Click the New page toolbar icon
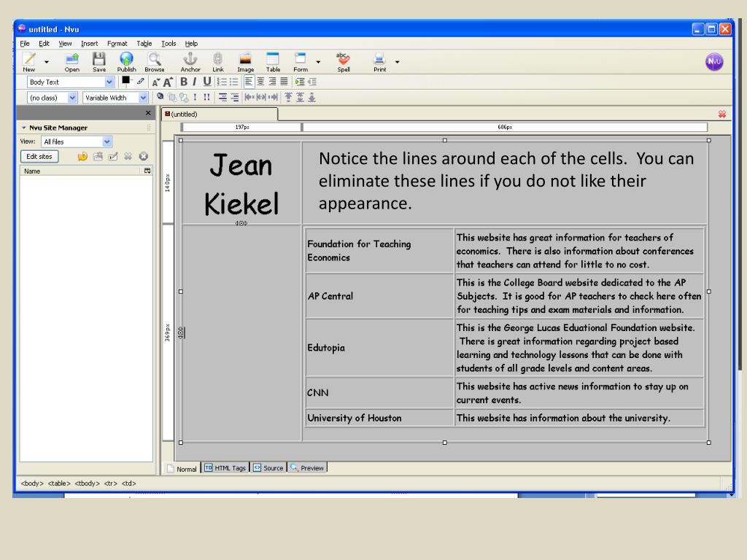Screen dimensions: 747x560 pos(29,62)
